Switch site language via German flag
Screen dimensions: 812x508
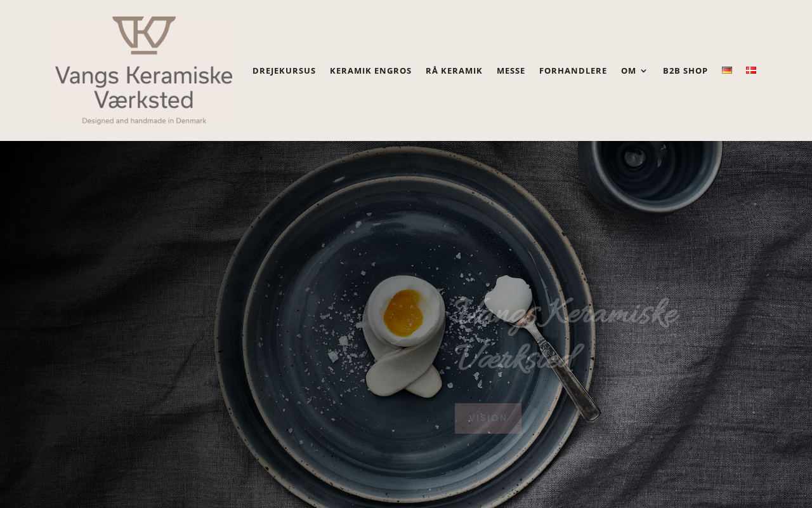coord(727,70)
